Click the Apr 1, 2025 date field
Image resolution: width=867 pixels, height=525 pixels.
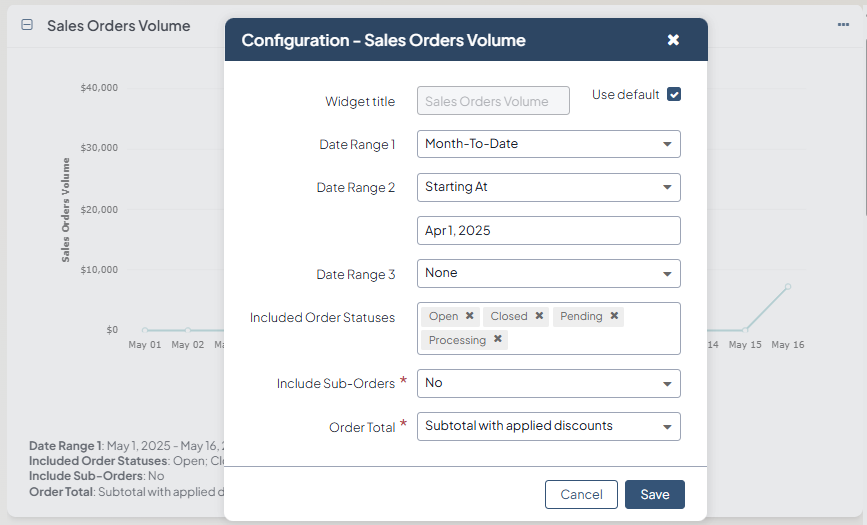548,230
